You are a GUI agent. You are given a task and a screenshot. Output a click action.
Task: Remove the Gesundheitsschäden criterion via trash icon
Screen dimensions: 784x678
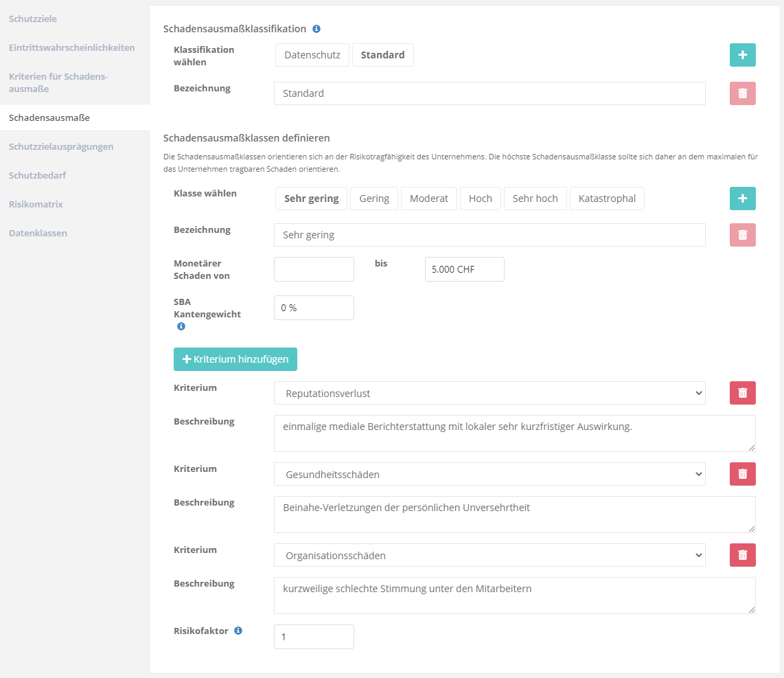coord(742,474)
